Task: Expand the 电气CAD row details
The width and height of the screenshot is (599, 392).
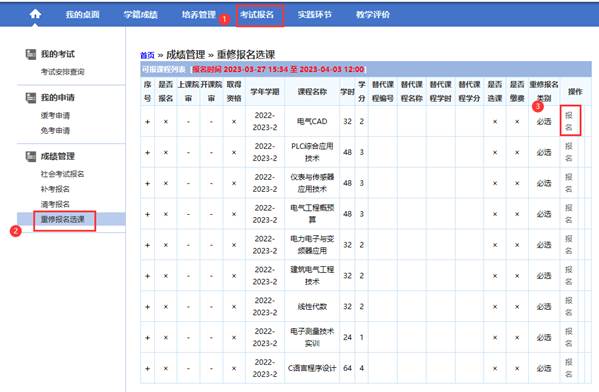Action: coord(147,122)
